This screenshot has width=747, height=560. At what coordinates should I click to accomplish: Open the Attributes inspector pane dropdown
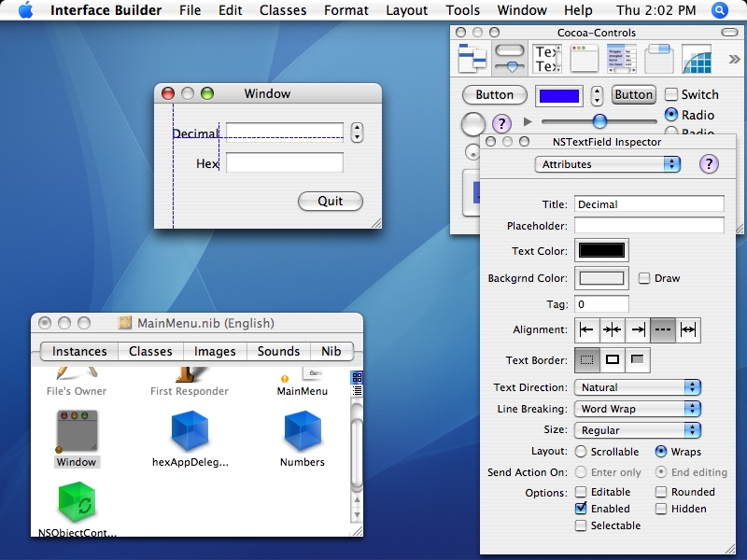[x=608, y=164]
